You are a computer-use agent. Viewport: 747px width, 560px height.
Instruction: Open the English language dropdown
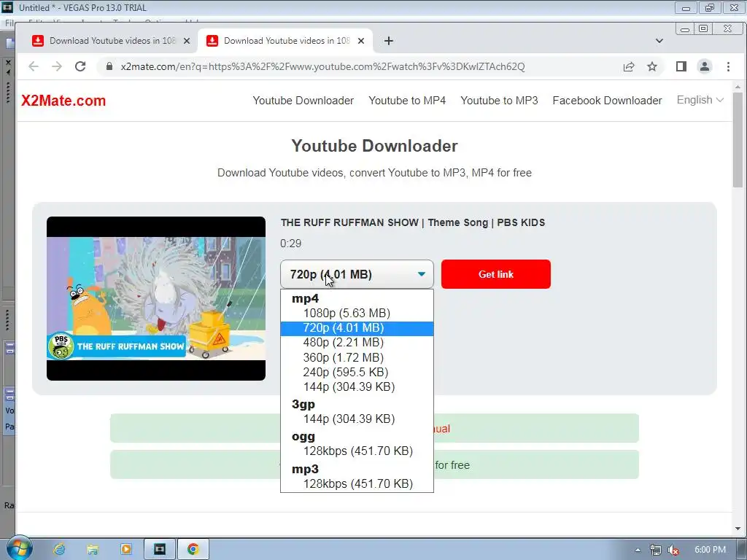coord(700,100)
